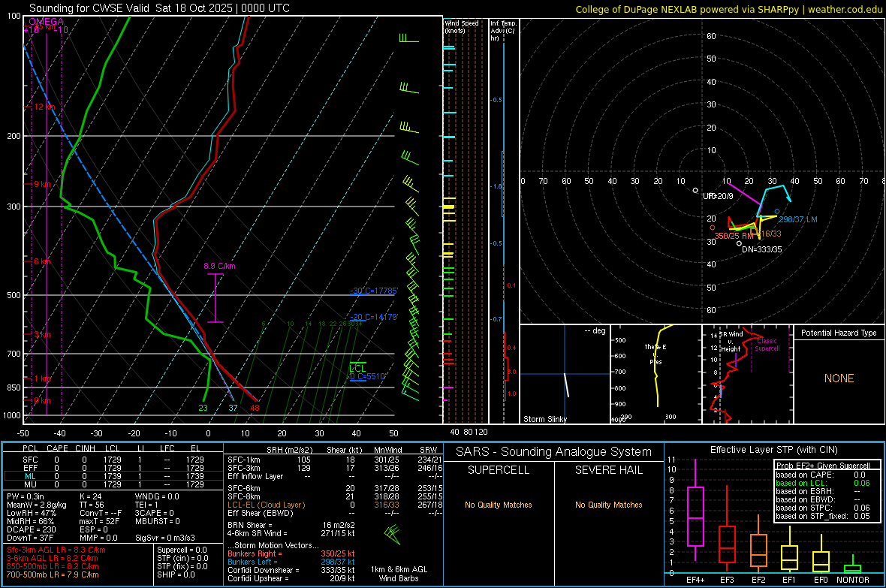The height and width of the screenshot is (588, 886).
Task: Click the BRN Shear row
Action: (291, 525)
